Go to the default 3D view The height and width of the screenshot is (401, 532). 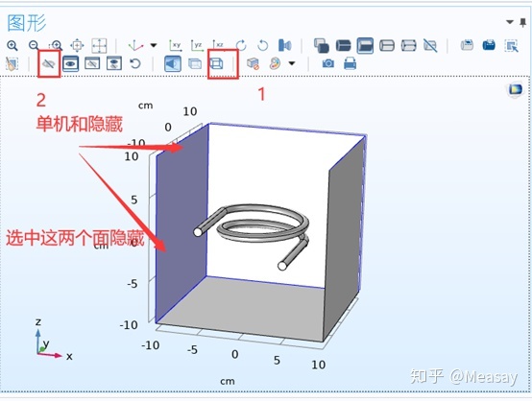point(135,45)
